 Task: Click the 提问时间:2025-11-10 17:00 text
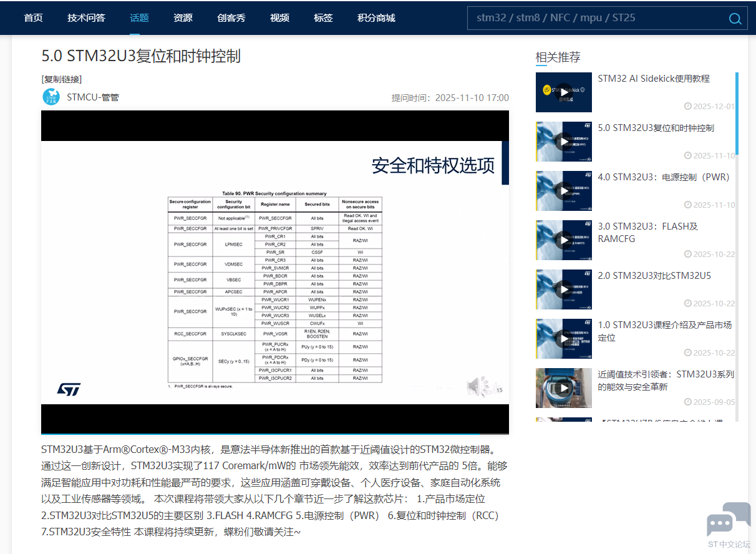(450, 98)
